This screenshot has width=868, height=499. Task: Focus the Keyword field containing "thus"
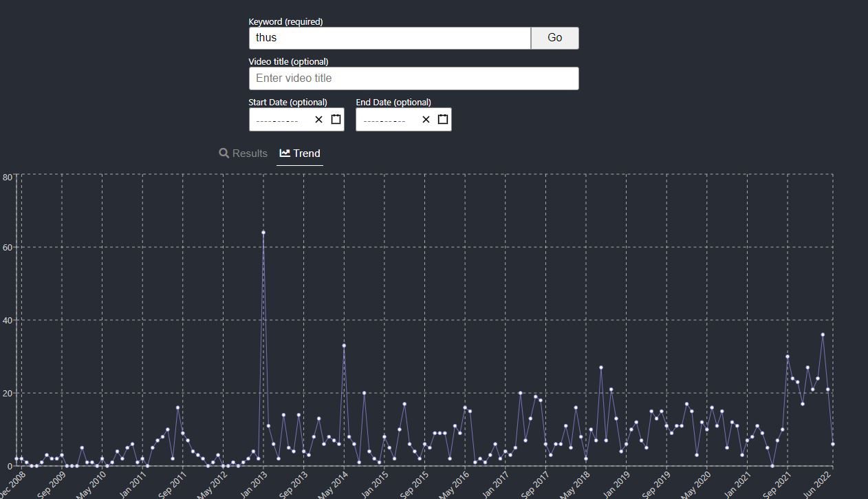click(390, 39)
